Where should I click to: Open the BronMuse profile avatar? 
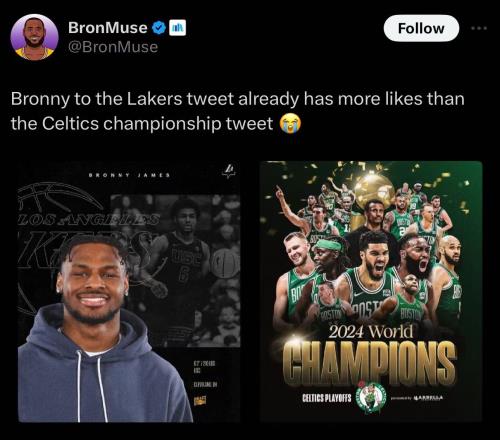34,37
